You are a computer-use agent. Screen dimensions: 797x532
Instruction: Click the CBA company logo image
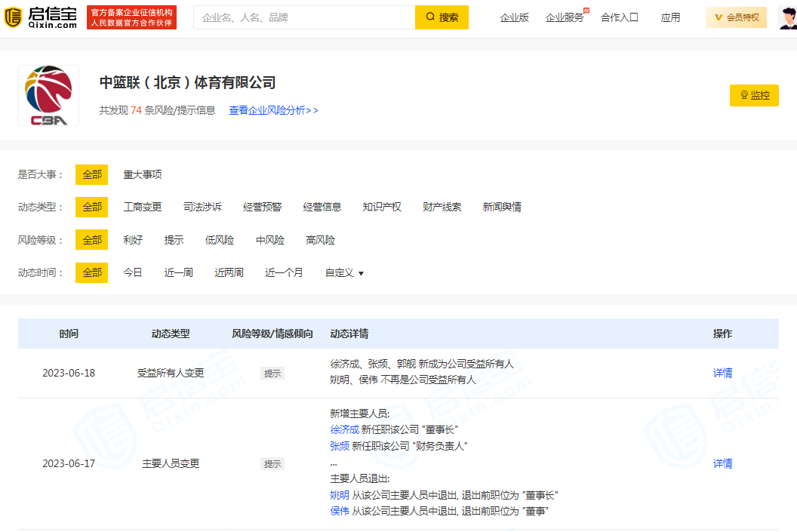click(x=48, y=95)
